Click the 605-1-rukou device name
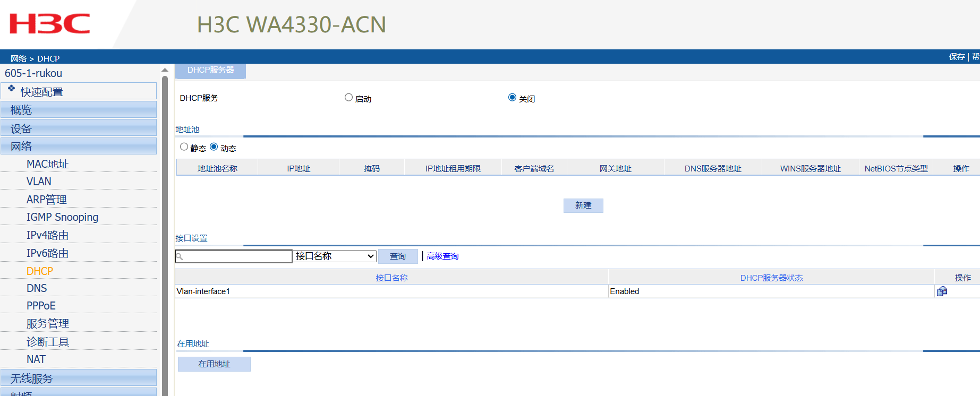The height and width of the screenshot is (396, 980). pyautogui.click(x=33, y=73)
